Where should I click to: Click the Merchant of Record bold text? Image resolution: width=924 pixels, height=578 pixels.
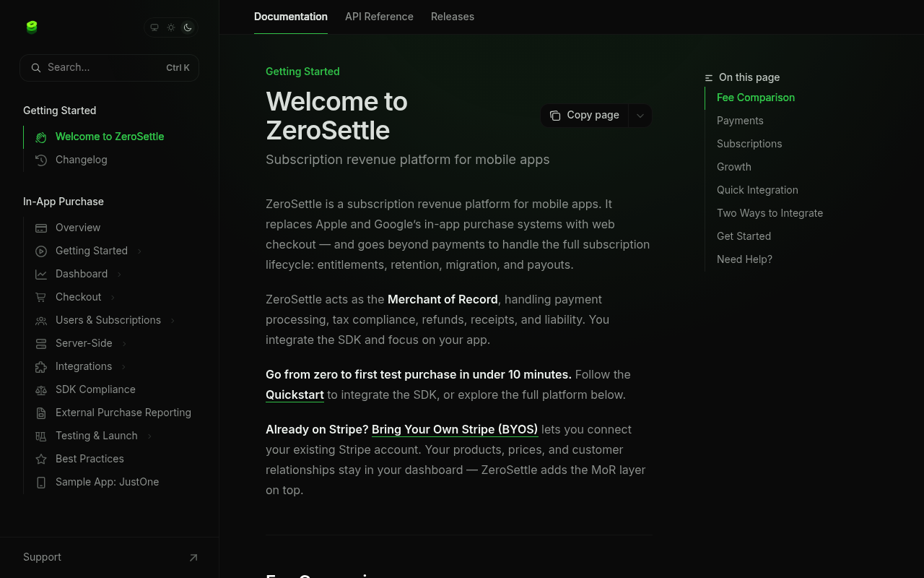coord(443,300)
